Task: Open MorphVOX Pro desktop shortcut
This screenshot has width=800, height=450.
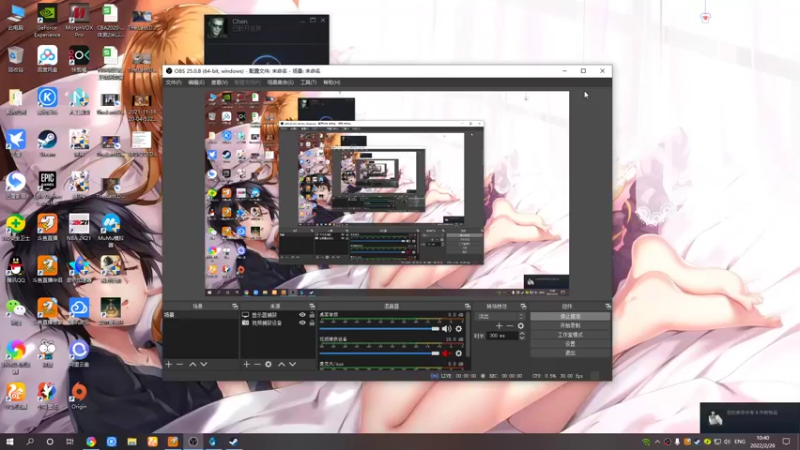Action: [79, 21]
